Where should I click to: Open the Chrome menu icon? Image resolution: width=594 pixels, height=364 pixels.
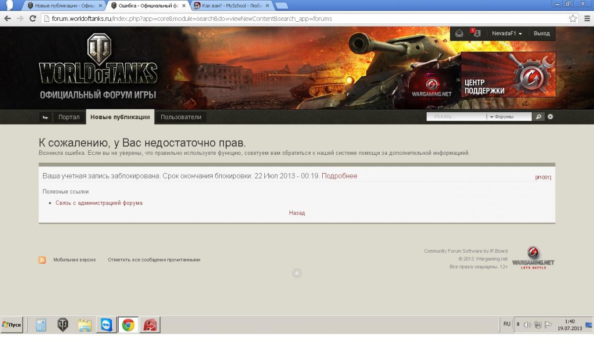(x=586, y=18)
